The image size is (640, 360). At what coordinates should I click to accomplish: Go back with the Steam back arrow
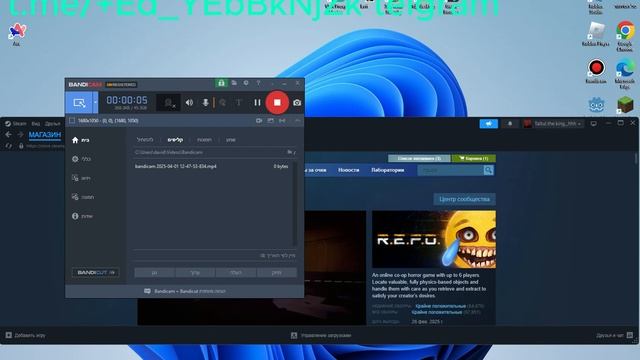(x=9, y=134)
